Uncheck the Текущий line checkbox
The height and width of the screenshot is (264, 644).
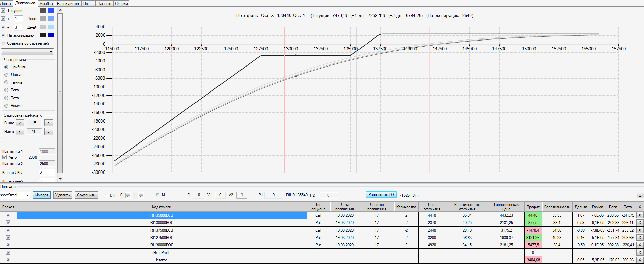pyautogui.click(x=3, y=11)
